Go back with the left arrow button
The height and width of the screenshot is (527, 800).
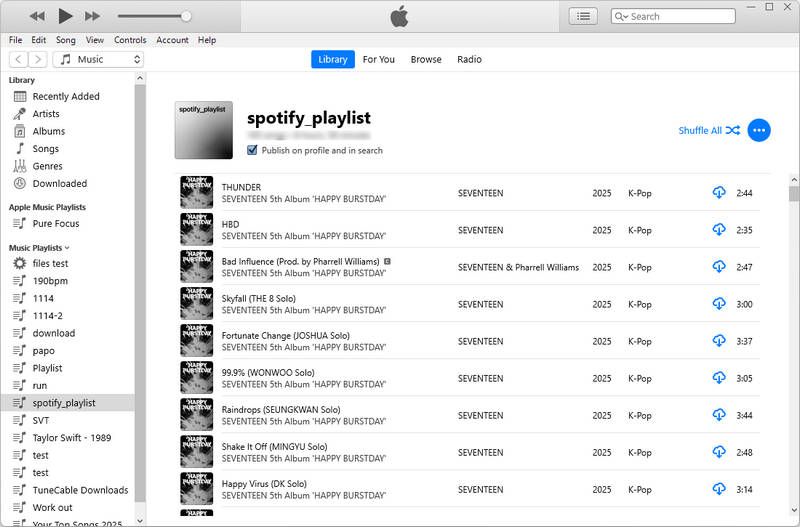tap(18, 59)
